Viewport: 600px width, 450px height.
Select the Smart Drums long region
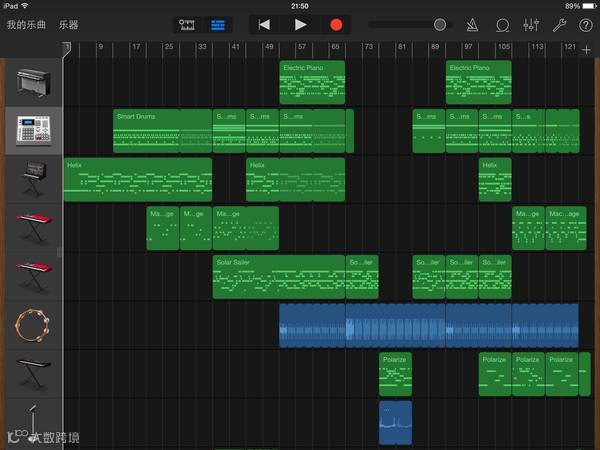click(x=163, y=131)
